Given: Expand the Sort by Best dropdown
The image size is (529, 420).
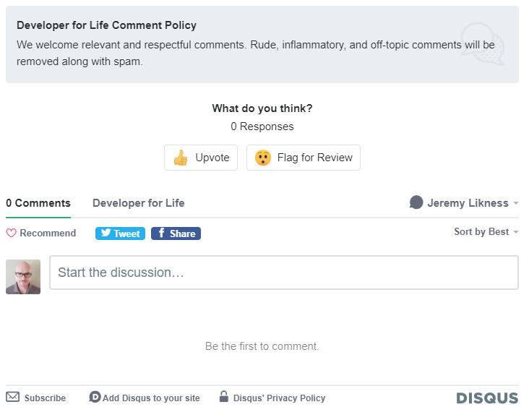Looking at the screenshot, I should pyautogui.click(x=486, y=232).
